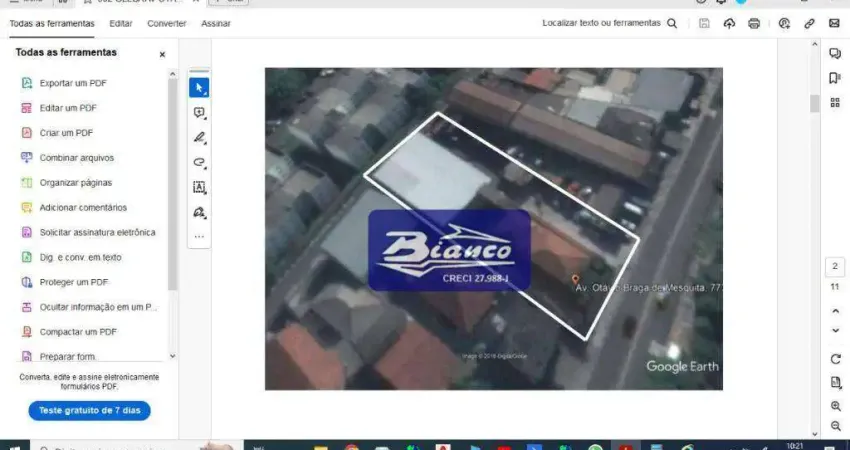Zoom out of the document
850x450 pixels.
835,426
